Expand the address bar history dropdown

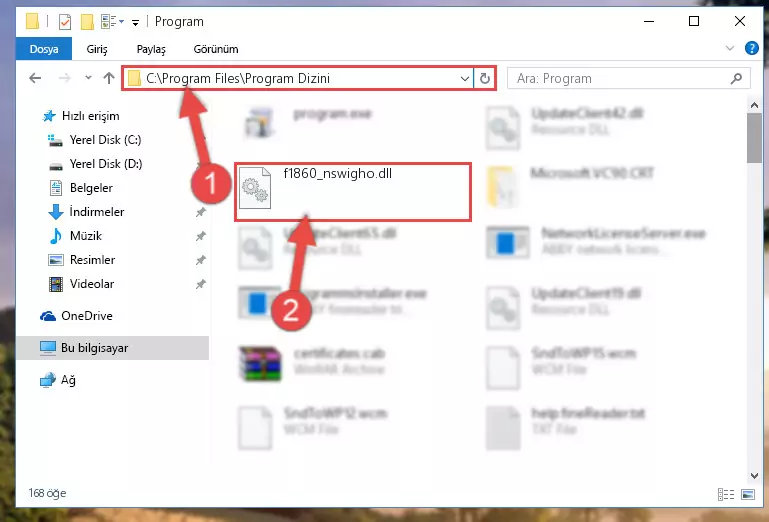click(x=464, y=78)
